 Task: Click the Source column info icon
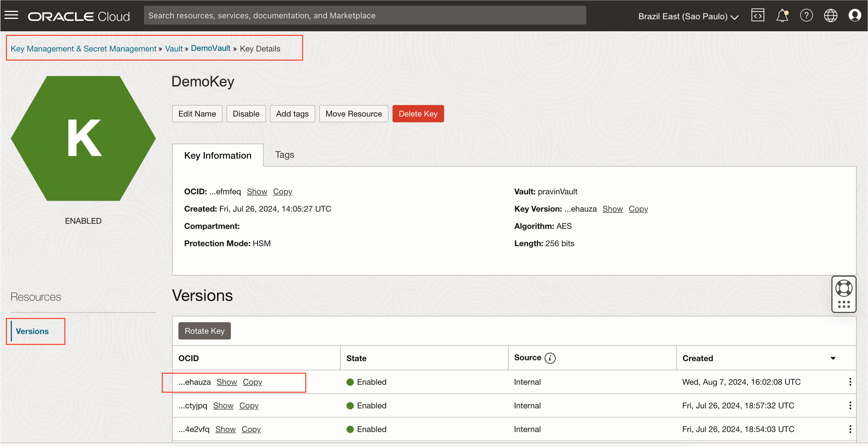[550, 358]
